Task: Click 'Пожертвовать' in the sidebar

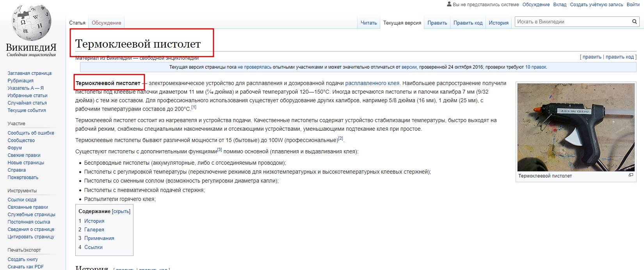Action: pos(23,177)
